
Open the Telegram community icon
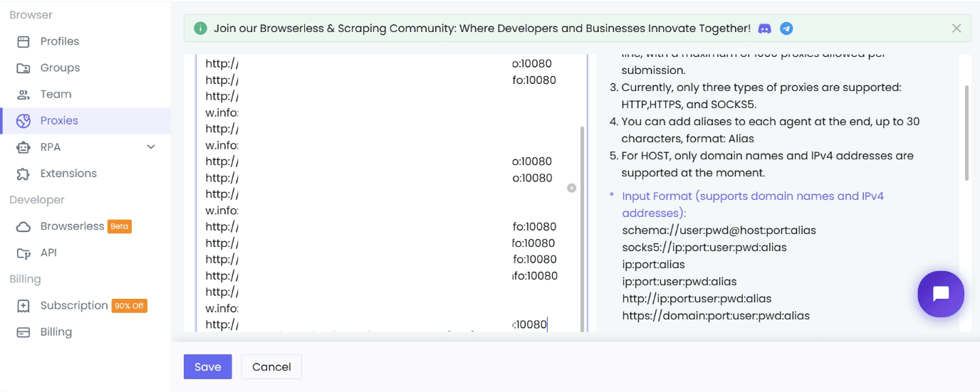click(x=786, y=28)
